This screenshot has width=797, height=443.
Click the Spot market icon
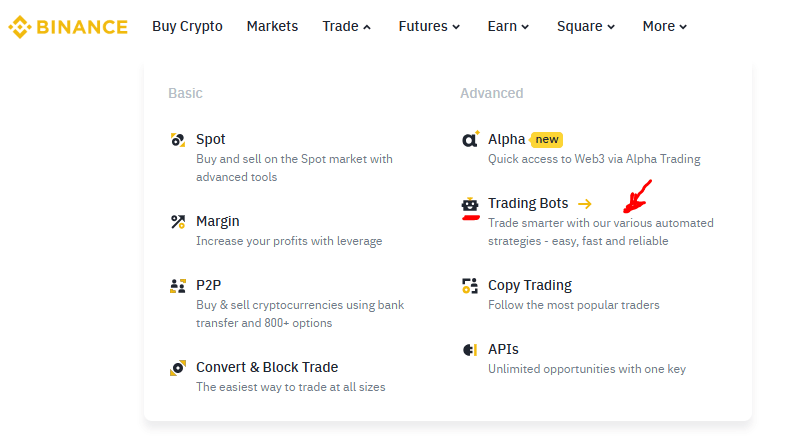click(178, 140)
